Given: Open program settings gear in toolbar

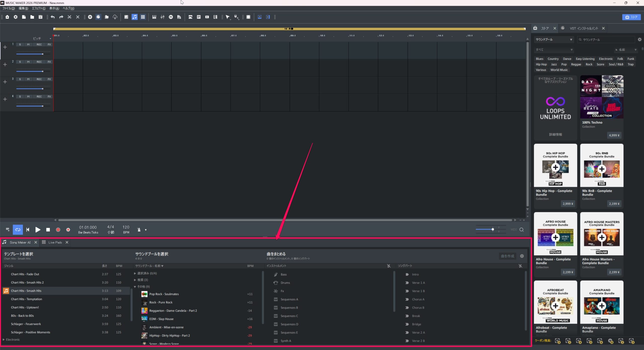Looking at the screenshot, I should (x=16, y=17).
